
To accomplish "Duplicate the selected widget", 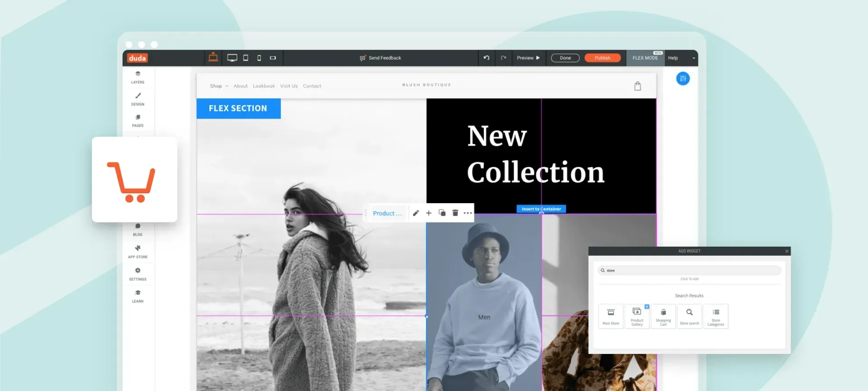I will coord(442,213).
